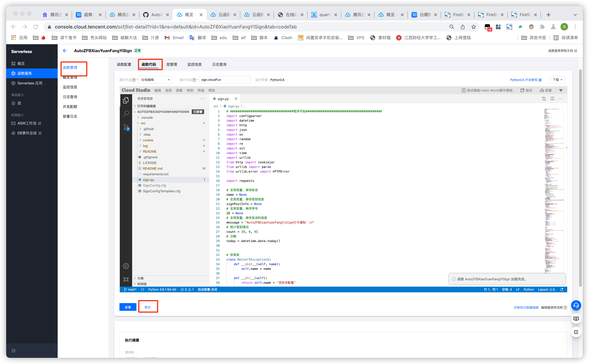Open the search magnifier in Cloud Studio
This screenshot has width=589, height=364.
126,113
